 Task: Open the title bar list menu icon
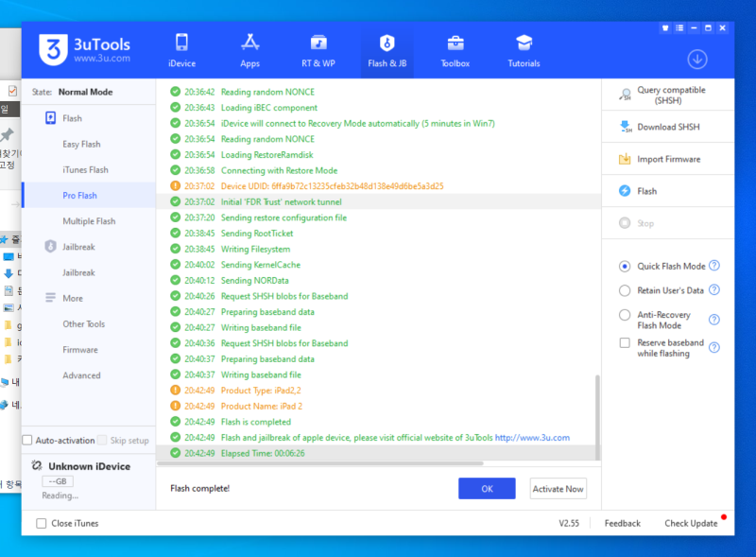click(679, 28)
